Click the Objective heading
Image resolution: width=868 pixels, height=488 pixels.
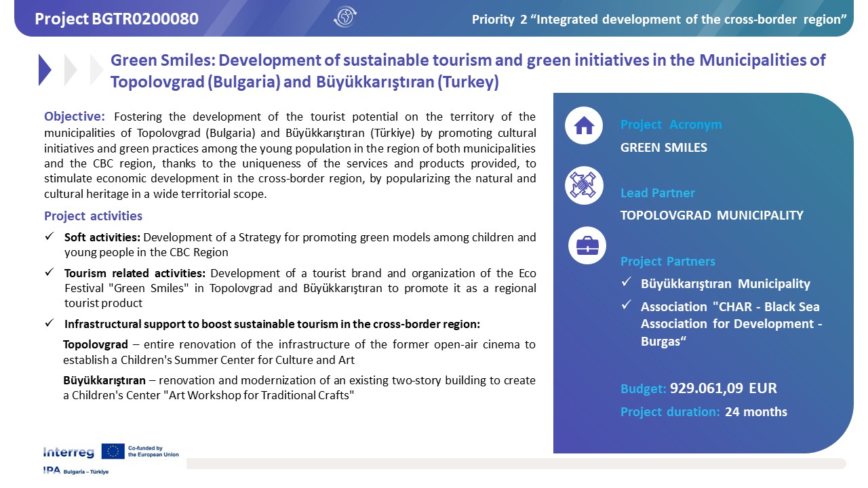pyautogui.click(x=75, y=117)
